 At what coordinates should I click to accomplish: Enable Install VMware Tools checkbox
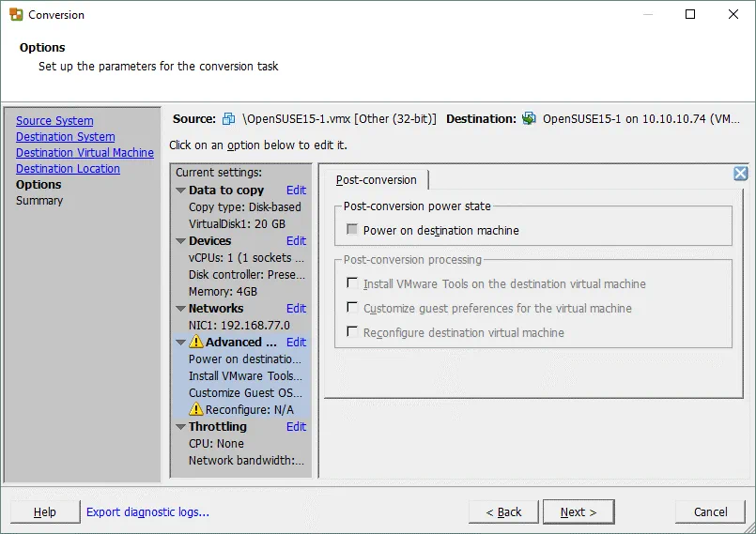(352, 283)
